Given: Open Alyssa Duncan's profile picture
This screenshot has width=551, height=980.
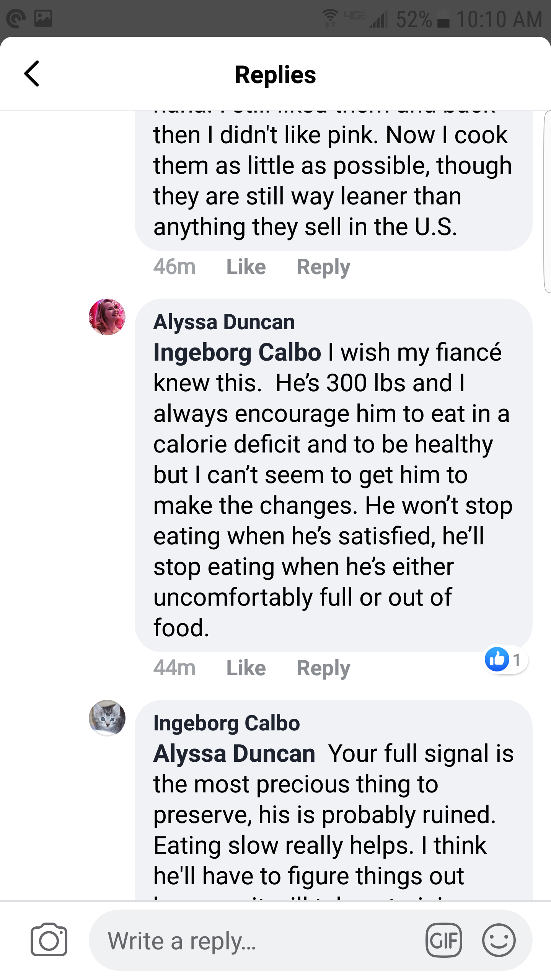Looking at the screenshot, I should pos(107,317).
